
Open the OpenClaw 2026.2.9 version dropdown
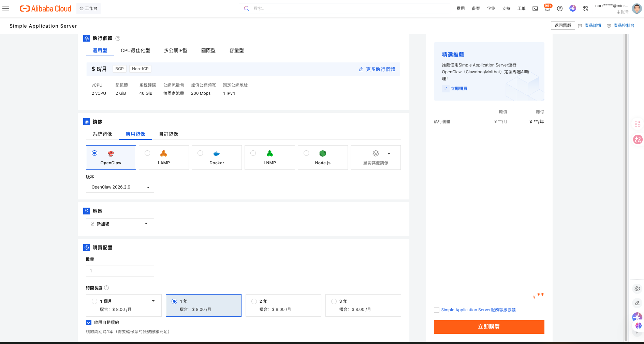click(120, 187)
